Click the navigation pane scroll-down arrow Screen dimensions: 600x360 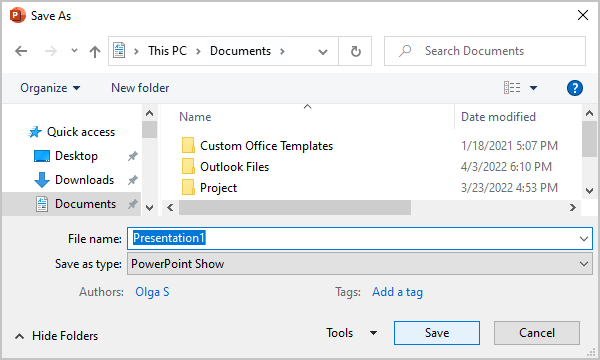150,208
